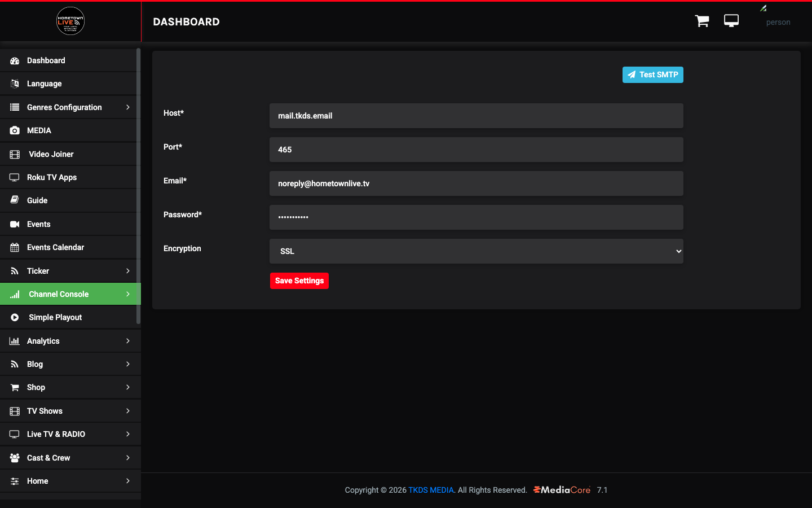The width and height of the screenshot is (812, 508).
Task: Expand Genres Configuration chevron
Action: point(128,107)
